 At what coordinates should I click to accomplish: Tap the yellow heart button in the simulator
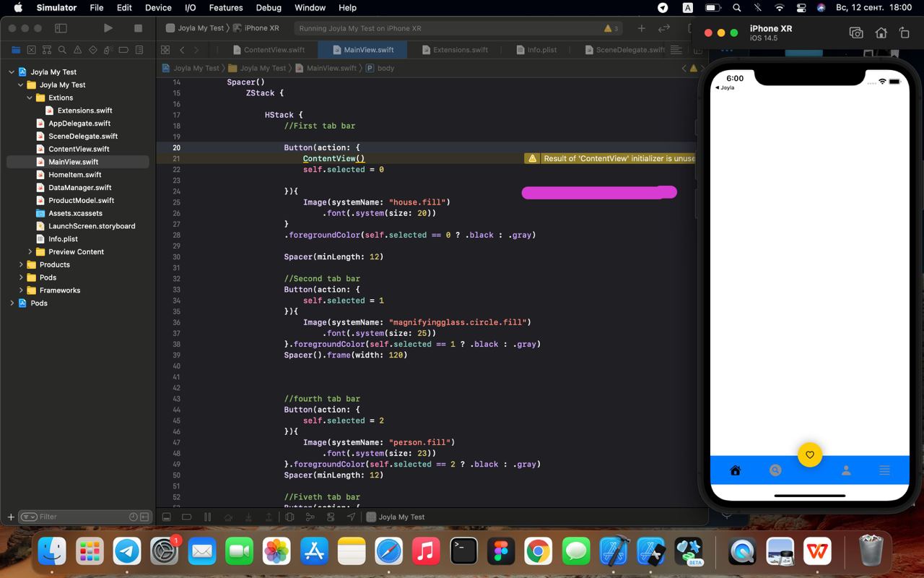[x=809, y=454]
